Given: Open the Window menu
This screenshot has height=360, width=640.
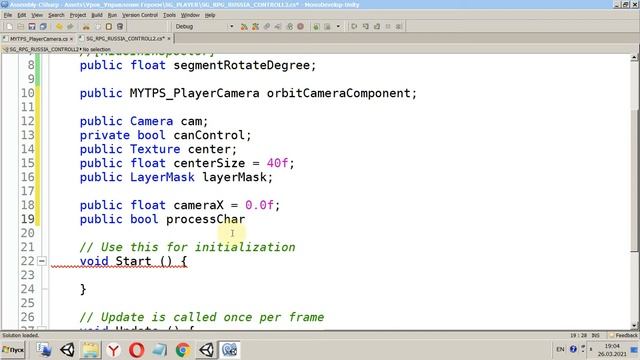Looking at the screenshot, I should tap(190, 15).
